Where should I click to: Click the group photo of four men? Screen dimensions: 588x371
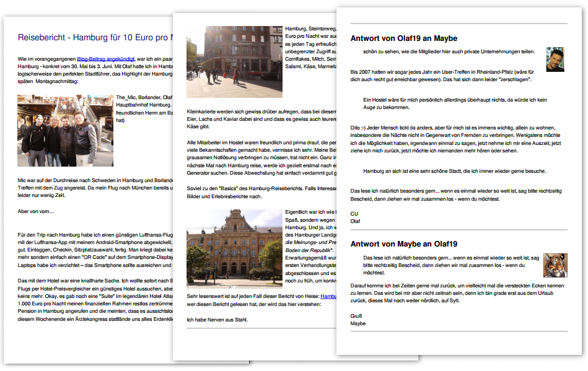click(x=65, y=131)
